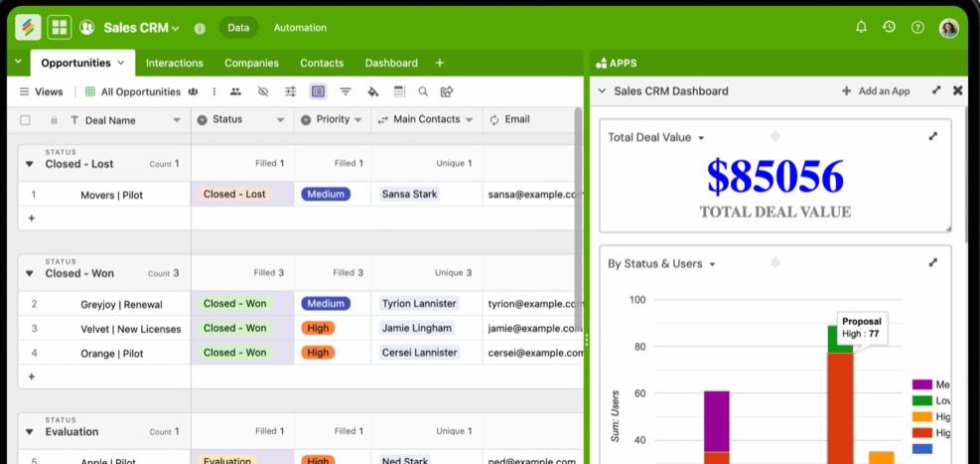
Task: Add a row in Closed - Lost group
Action: coord(31,219)
